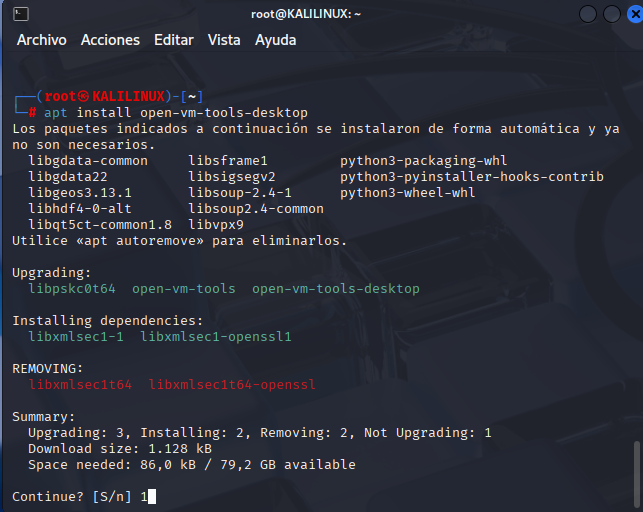The image size is (643, 512).
Task: Open the Editar menu
Action: (174, 40)
